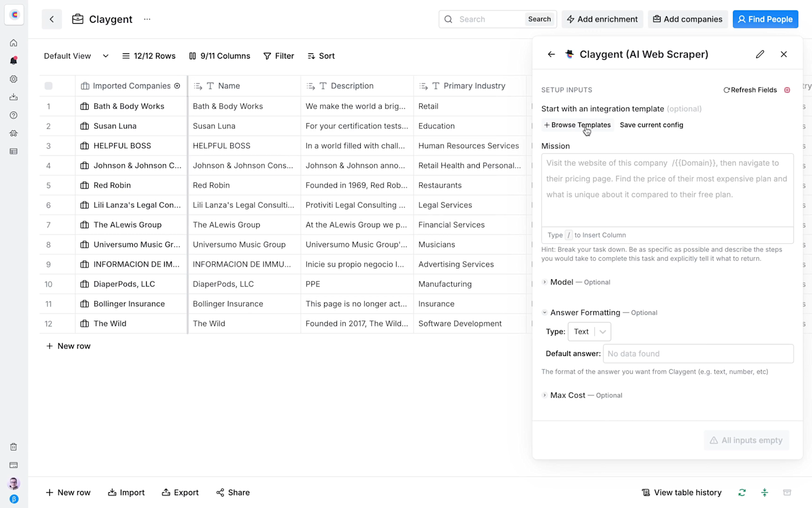The height and width of the screenshot is (508, 812).
Task: Open the 9/11 Columns menu
Action: pos(219,56)
